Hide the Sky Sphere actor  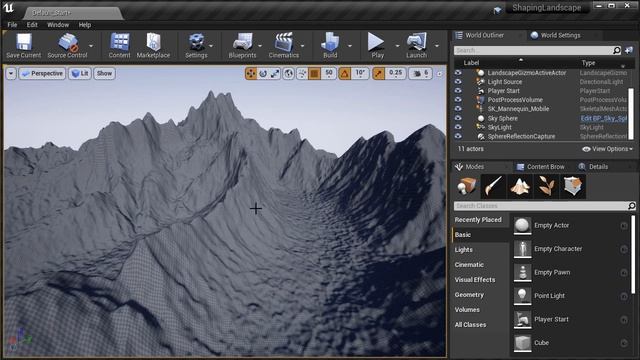[458, 118]
